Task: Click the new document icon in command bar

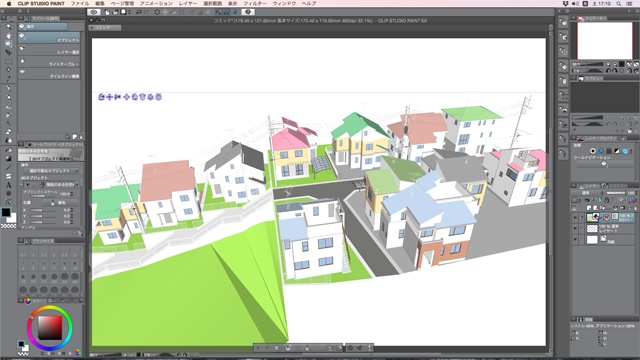Action: [x=107, y=12]
